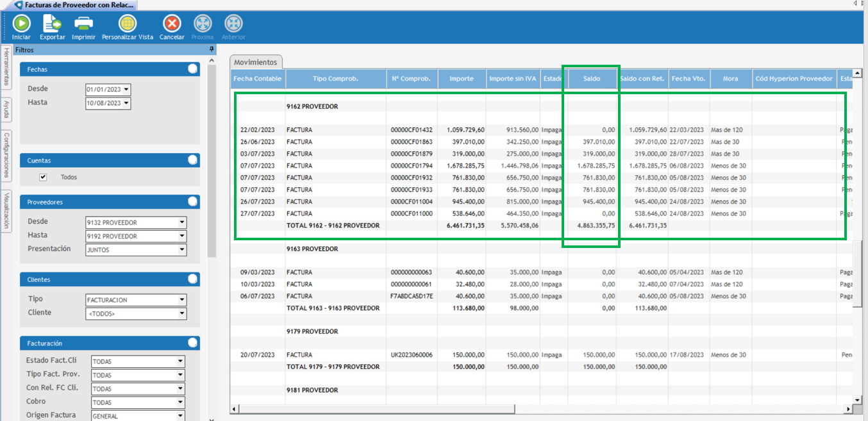Toggle the Todos cuentas checkbox
The image size is (868, 421).
(43, 177)
